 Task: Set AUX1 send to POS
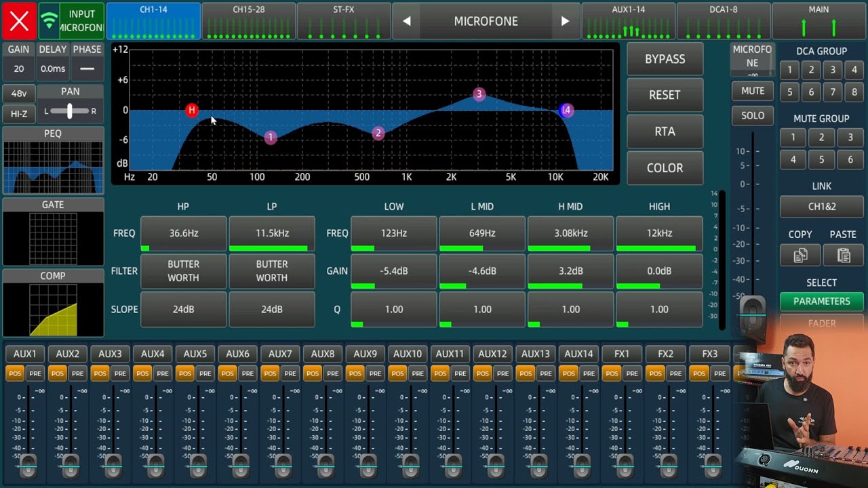[15, 373]
